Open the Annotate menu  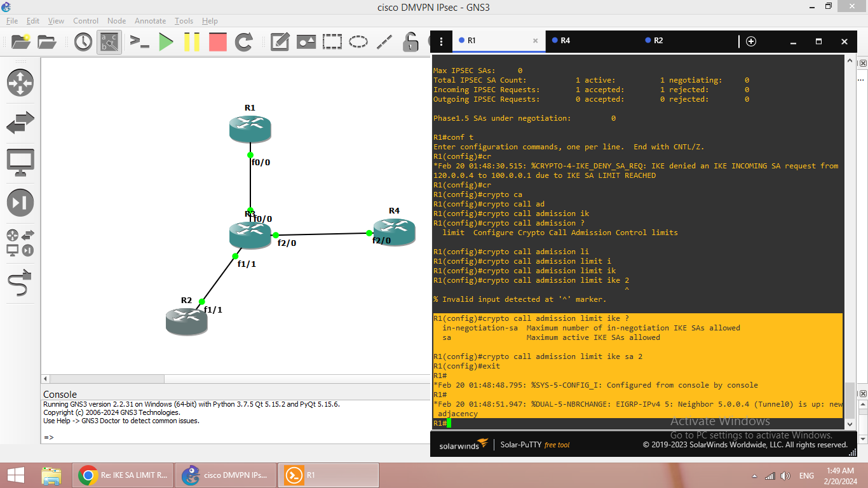[150, 21]
